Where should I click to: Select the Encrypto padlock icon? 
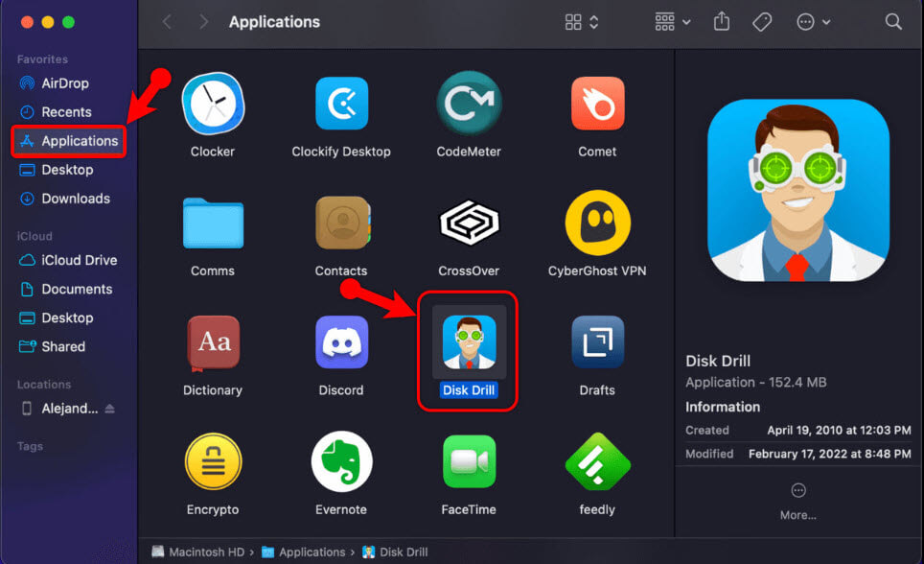point(213,461)
